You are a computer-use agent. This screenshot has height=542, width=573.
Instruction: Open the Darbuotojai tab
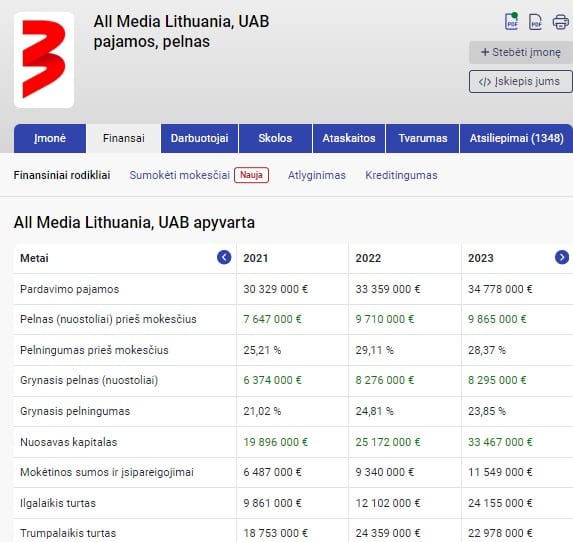click(x=200, y=138)
